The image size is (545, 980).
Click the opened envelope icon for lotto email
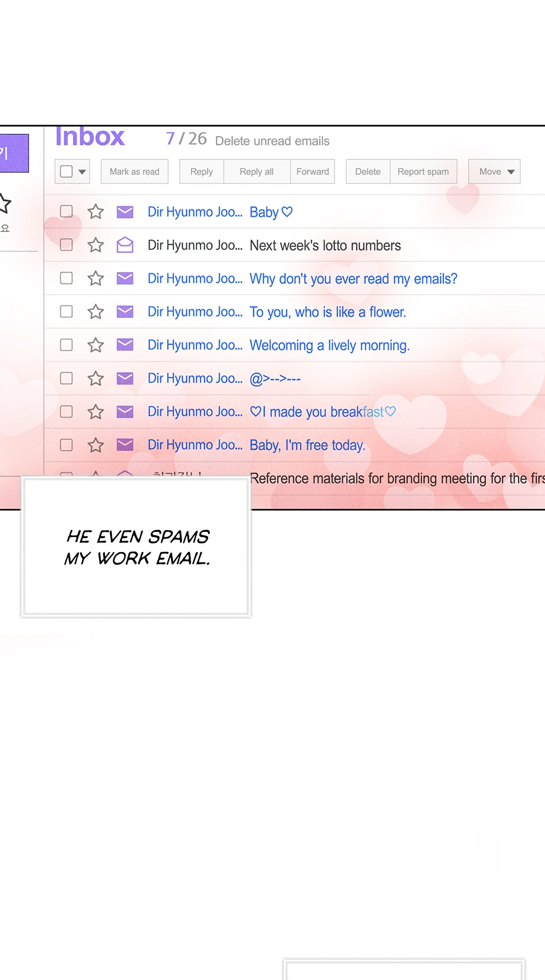(125, 245)
